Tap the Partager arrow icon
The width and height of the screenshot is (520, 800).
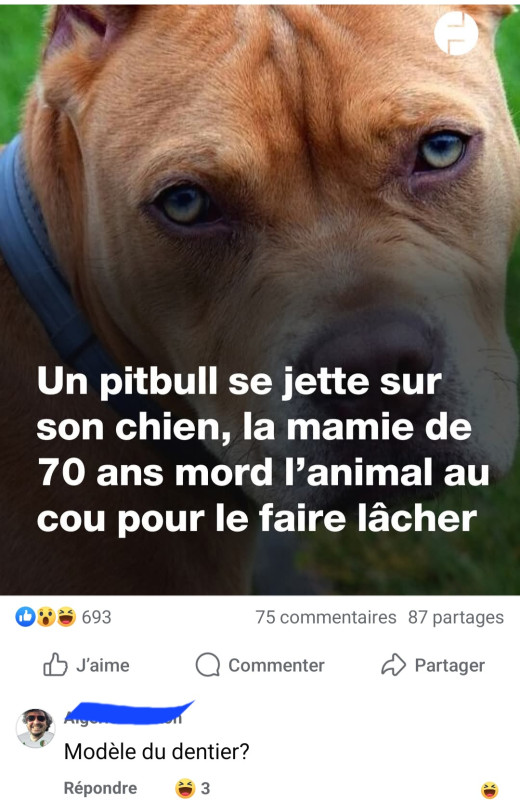pos(393,665)
